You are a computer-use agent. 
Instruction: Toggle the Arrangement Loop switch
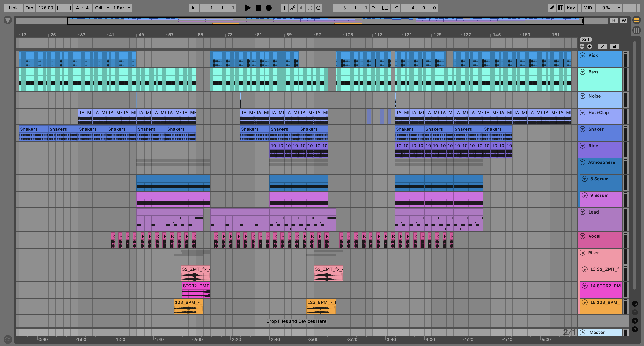pyautogui.click(x=385, y=8)
